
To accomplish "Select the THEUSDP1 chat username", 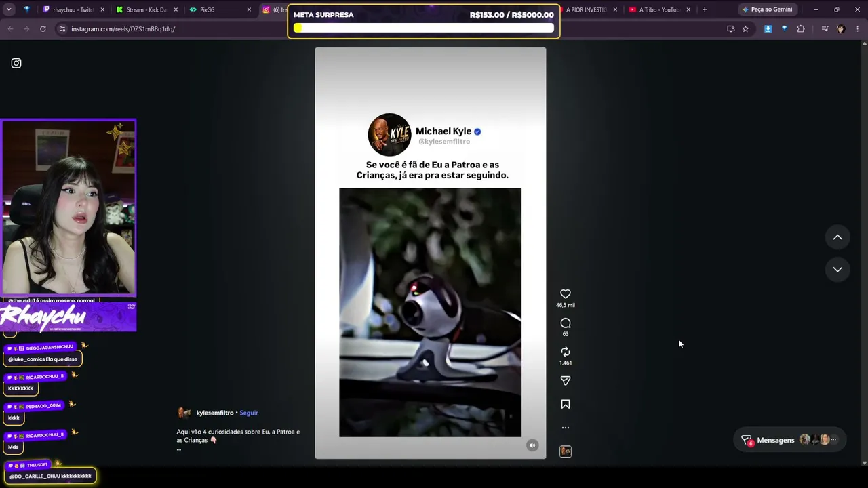I will 37,466.
